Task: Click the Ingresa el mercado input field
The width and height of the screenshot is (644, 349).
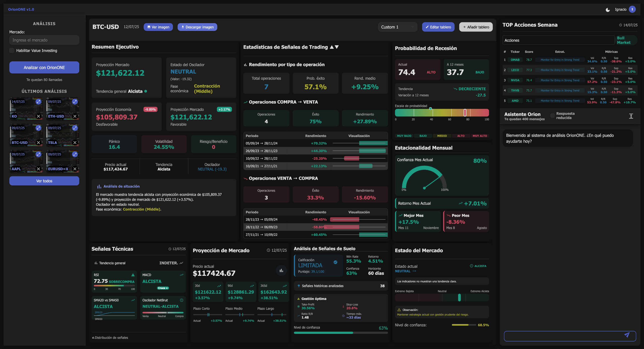Action: pos(44,40)
